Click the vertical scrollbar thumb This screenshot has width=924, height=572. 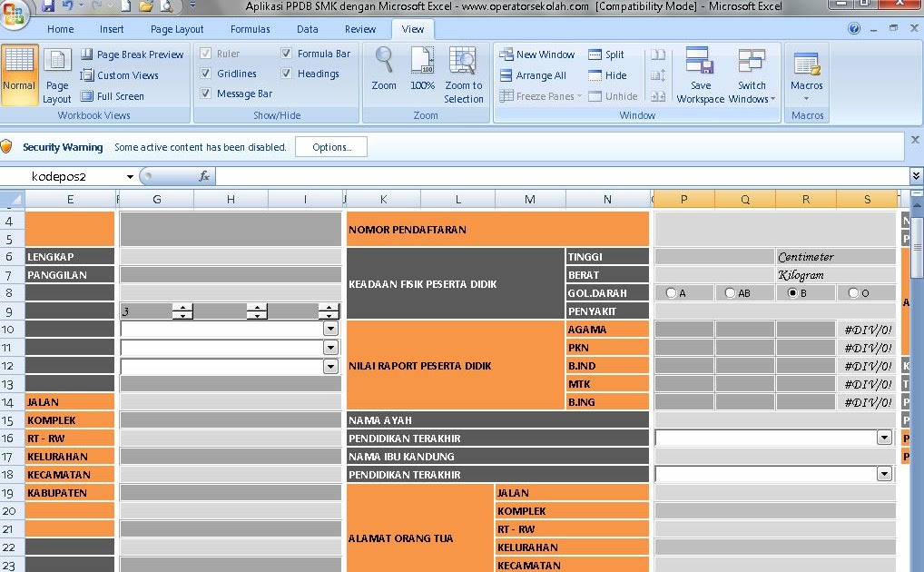[917, 246]
